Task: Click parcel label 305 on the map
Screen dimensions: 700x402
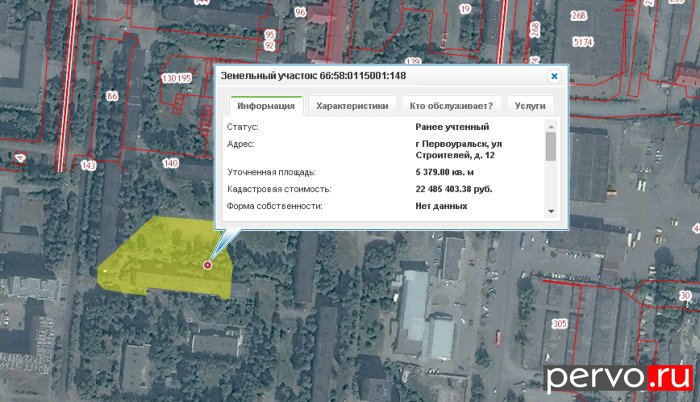Action: (559, 324)
